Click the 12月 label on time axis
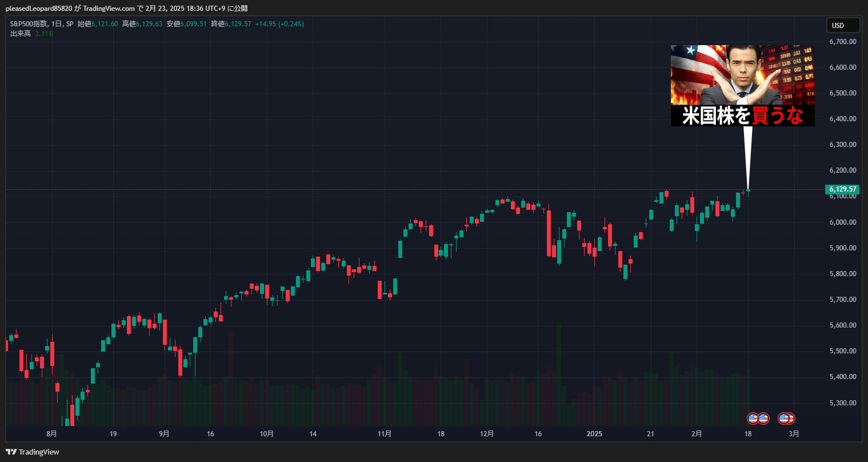 click(487, 434)
